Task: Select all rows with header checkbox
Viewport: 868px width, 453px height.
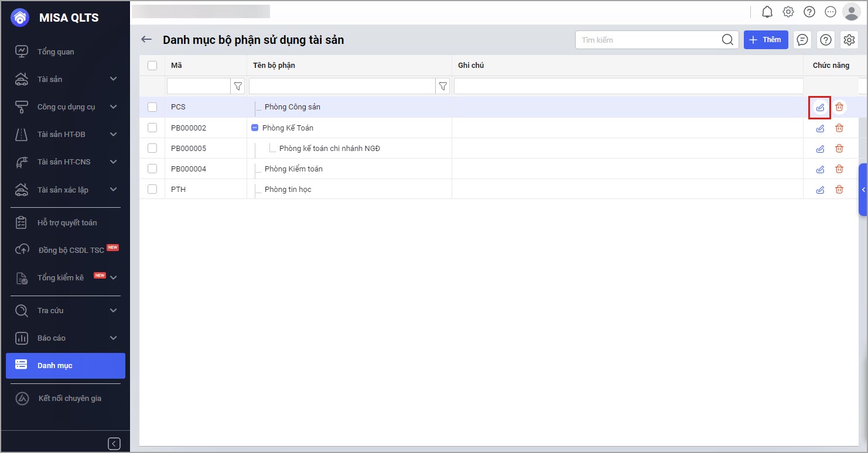Action: (152, 66)
